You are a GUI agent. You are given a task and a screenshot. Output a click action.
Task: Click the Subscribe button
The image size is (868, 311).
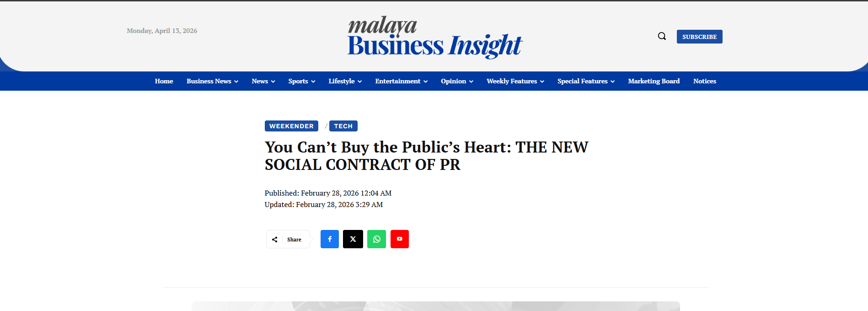click(699, 37)
